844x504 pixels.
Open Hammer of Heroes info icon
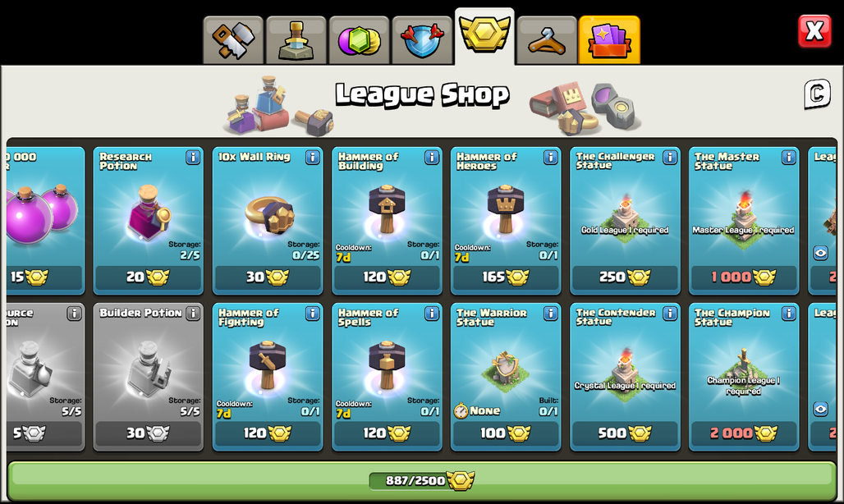pos(551,157)
